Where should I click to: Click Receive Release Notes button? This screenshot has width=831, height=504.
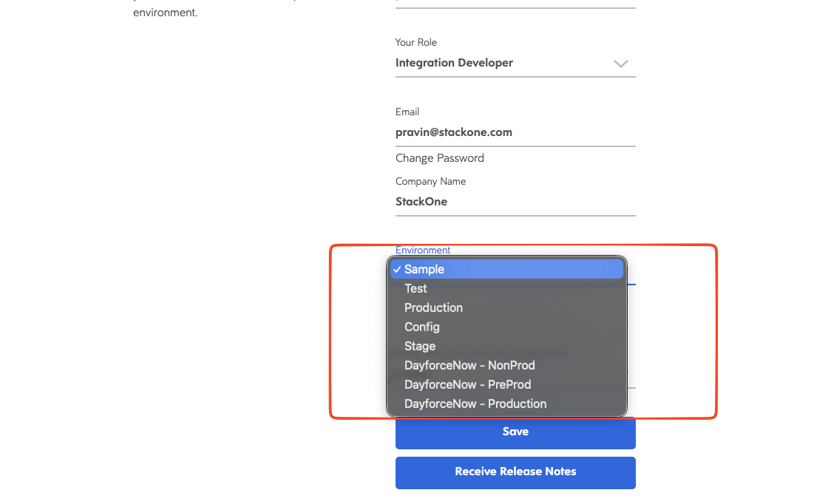[x=515, y=472]
